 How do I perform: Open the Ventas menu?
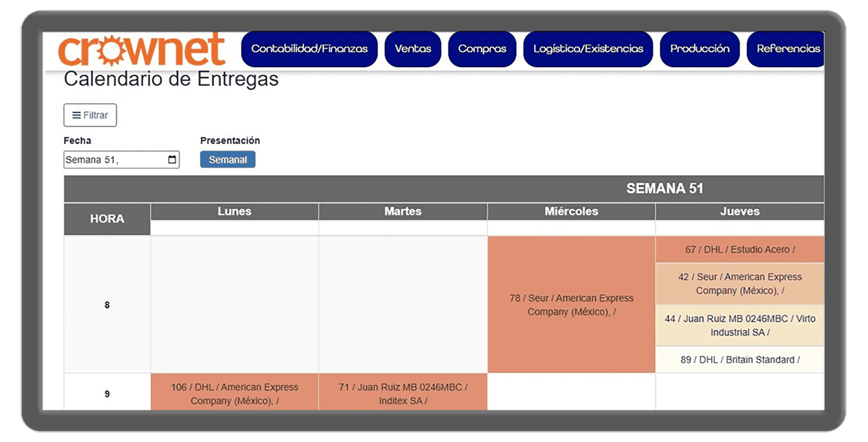tap(413, 49)
